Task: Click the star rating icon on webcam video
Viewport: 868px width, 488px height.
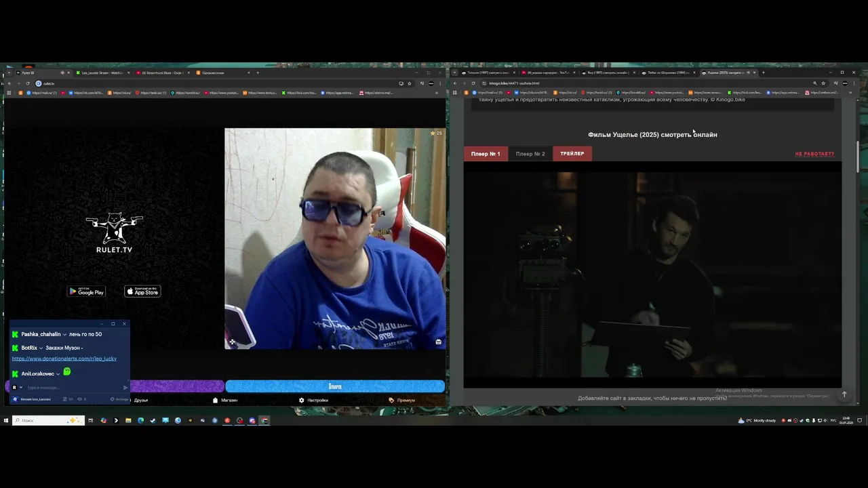Action: pyautogui.click(x=433, y=133)
